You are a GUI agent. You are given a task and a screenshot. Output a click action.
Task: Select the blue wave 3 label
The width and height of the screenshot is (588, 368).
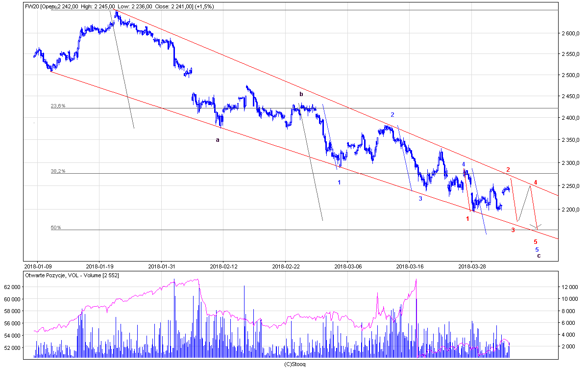(x=420, y=199)
